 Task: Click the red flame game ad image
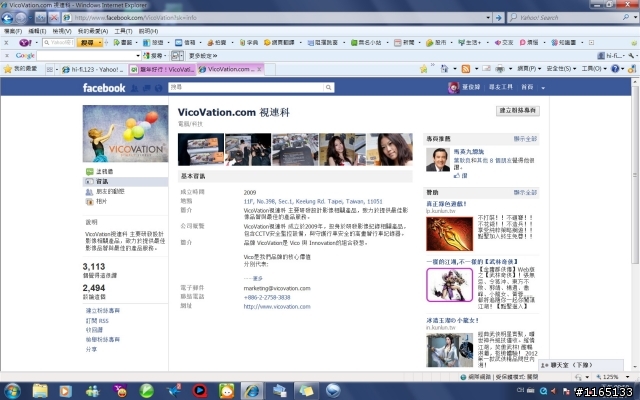click(449, 233)
